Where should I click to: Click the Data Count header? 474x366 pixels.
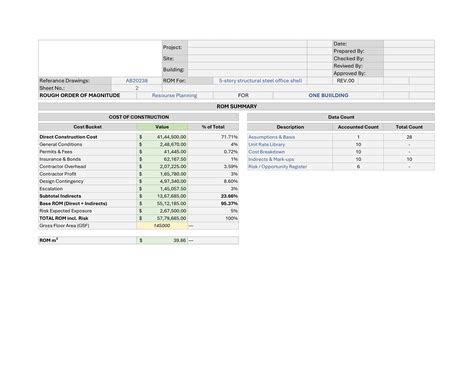coord(341,117)
